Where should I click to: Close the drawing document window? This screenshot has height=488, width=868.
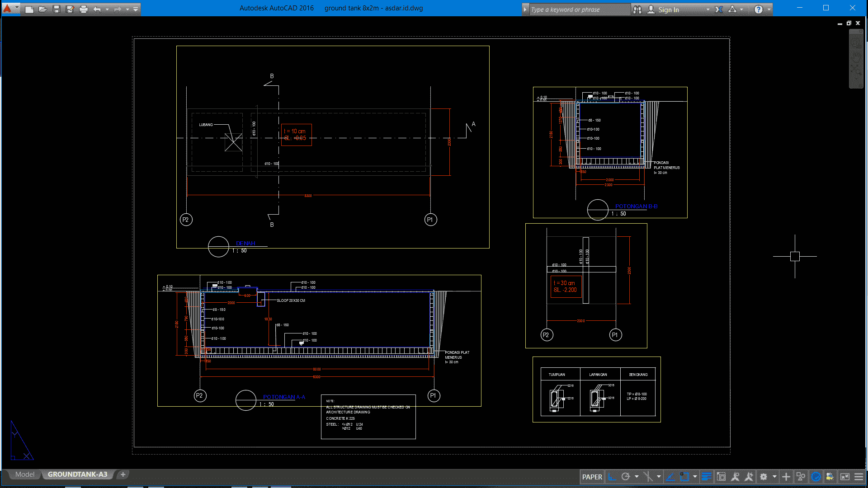tap(858, 23)
